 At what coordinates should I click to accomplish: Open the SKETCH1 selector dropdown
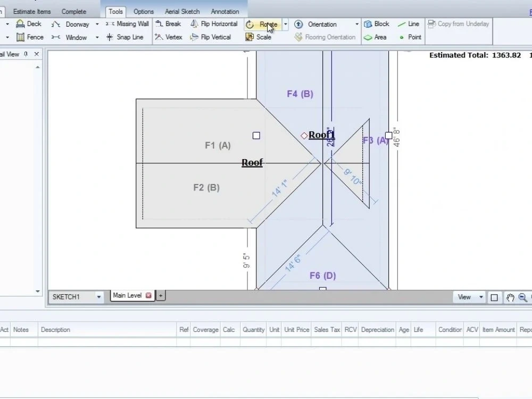click(98, 297)
